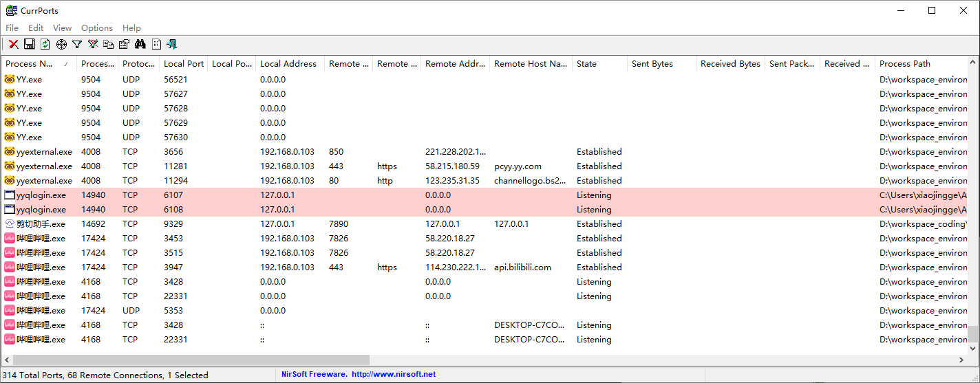980x383 pixels.
Task: Open the Edit menu
Action: 36,28
